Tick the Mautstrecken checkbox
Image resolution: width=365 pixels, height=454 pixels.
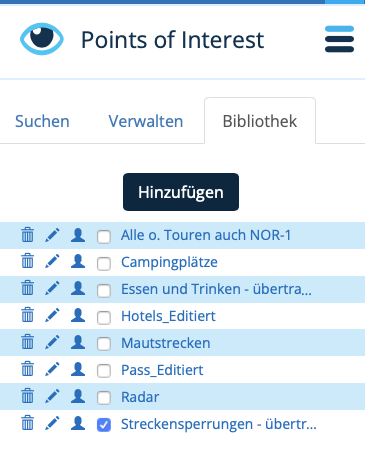tap(104, 344)
